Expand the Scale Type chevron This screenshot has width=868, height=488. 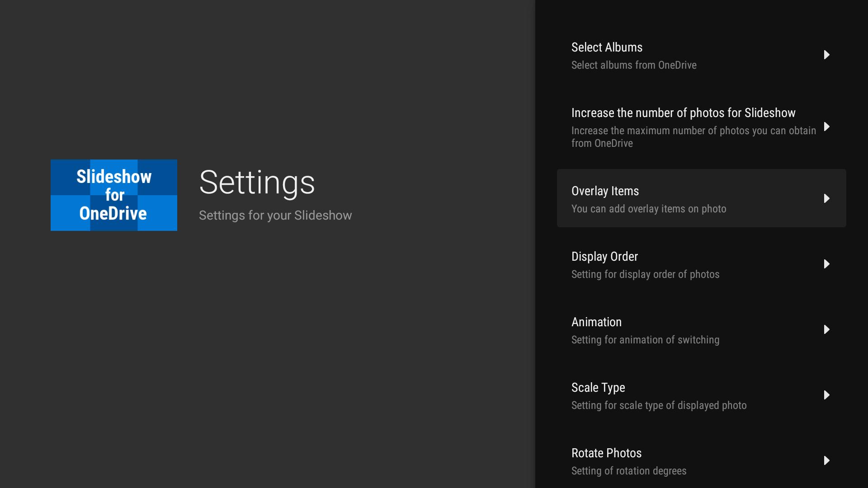tap(826, 395)
